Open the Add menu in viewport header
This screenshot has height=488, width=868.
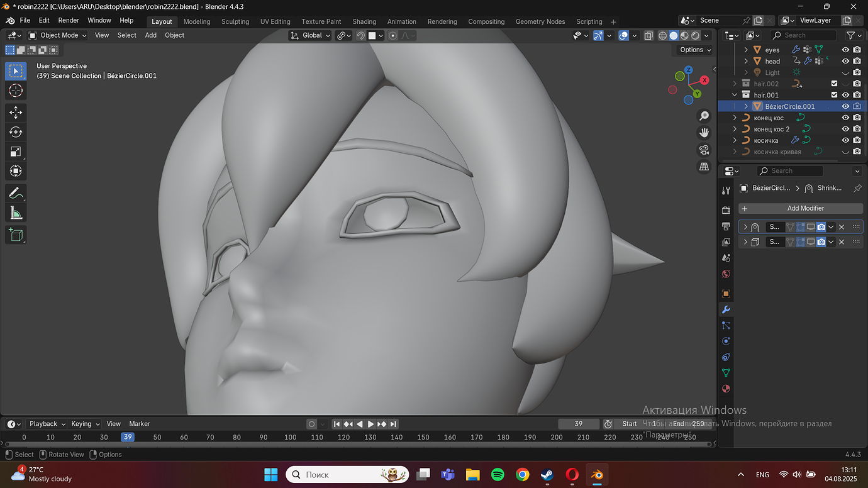point(151,35)
